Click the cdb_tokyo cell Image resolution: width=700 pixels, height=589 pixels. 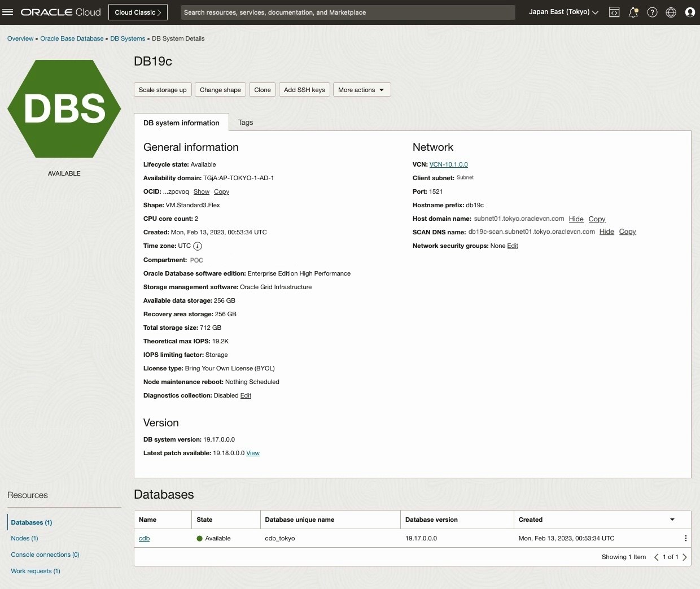click(280, 539)
